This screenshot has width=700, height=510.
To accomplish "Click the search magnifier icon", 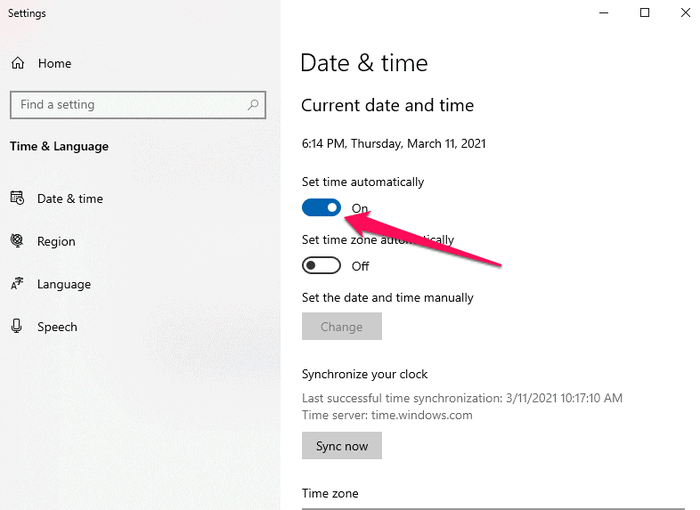I will coord(254,104).
